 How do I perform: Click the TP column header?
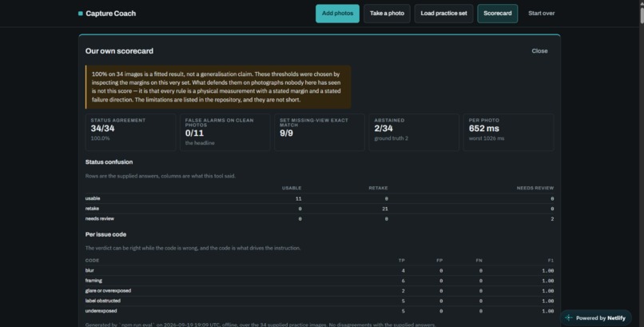click(x=401, y=261)
